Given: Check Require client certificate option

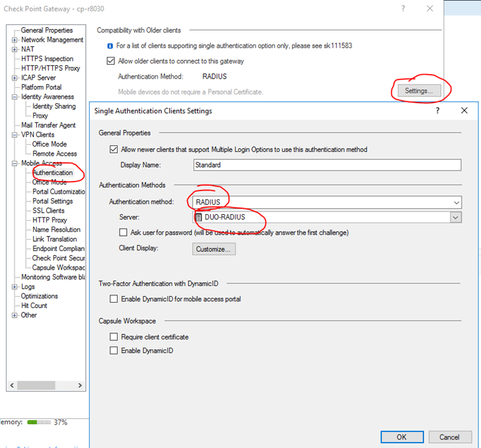Looking at the screenshot, I should point(114,337).
